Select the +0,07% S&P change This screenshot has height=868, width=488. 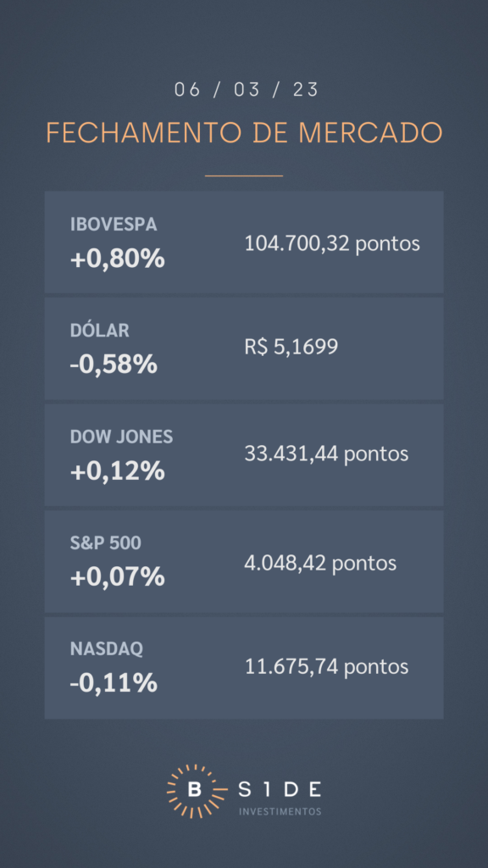(118, 576)
